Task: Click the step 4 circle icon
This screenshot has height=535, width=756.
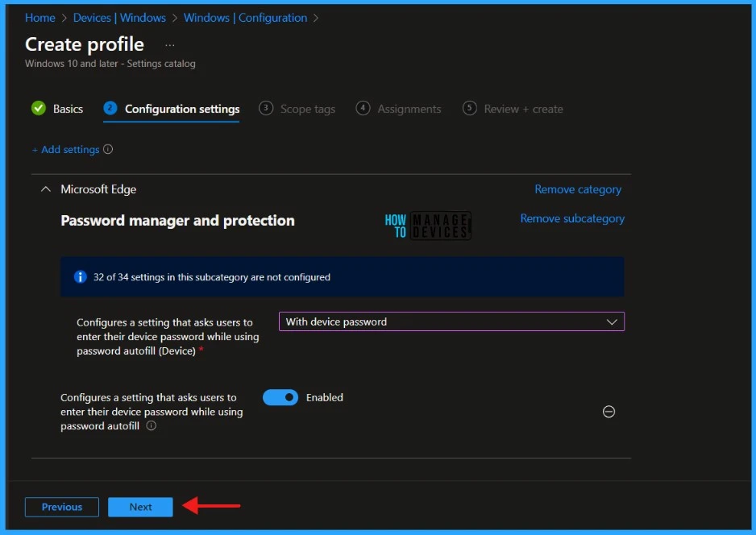Action: click(x=363, y=108)
